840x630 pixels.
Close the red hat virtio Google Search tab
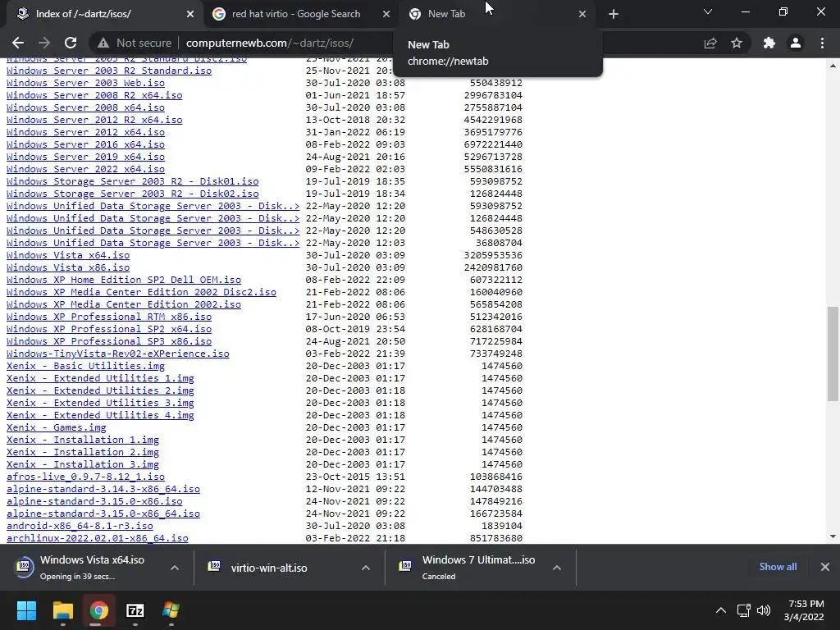point(386,14)
